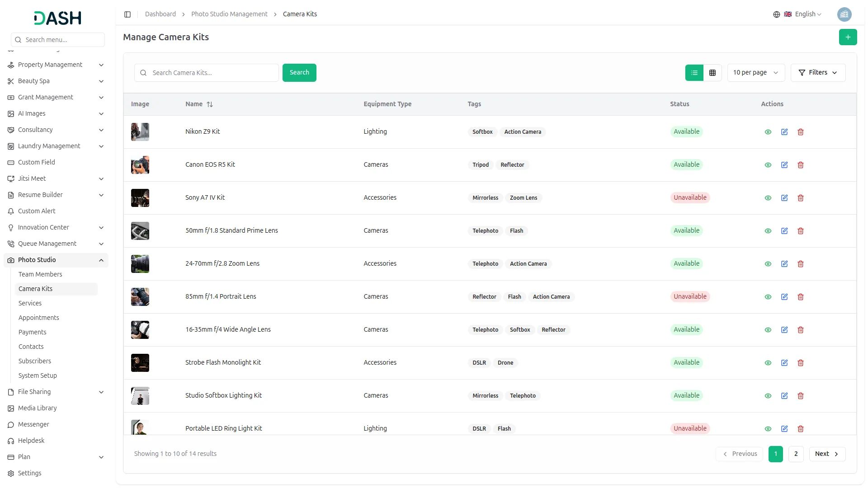Open Appointments in Photo Studio submenu
Screen dimensions: 868x488
tap(39, 318)
